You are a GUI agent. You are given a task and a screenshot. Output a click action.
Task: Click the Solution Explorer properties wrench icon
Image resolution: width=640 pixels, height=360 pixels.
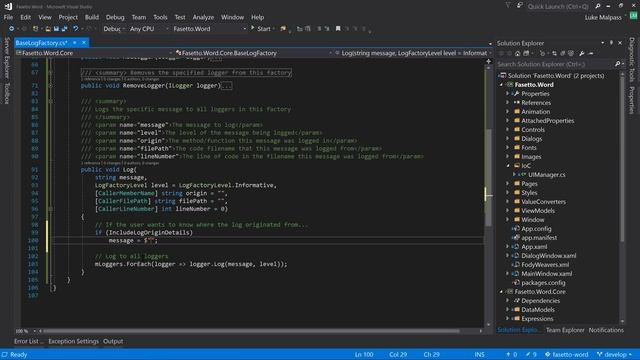tap(582, 53)
